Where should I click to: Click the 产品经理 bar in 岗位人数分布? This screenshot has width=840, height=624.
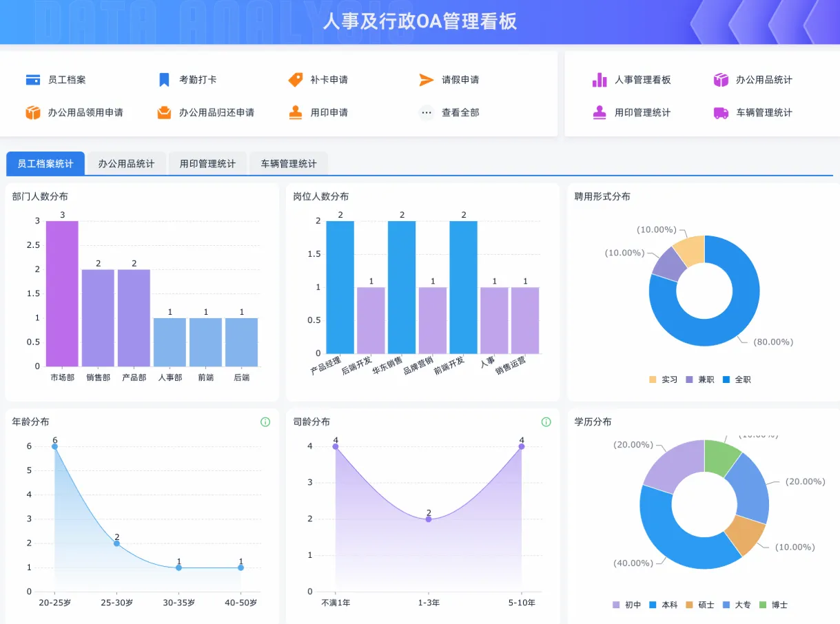(x=340, y=287)
